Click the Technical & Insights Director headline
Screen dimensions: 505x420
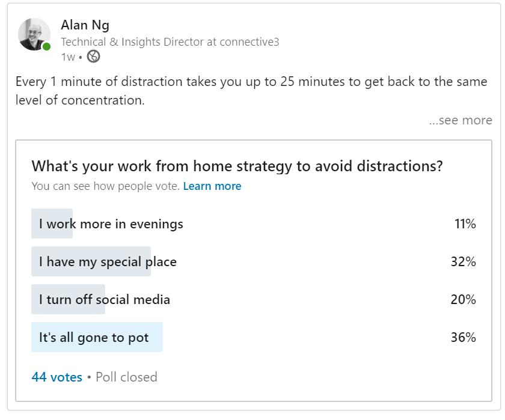(170, 42)
